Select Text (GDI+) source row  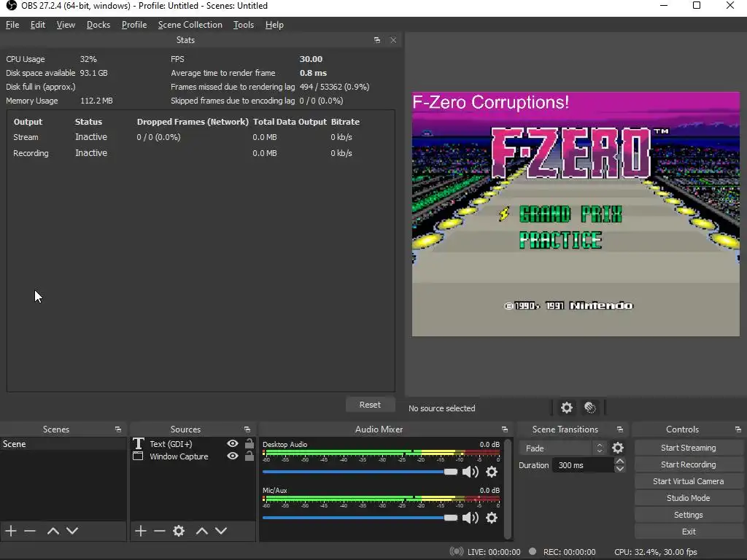[x=193, y=444]
